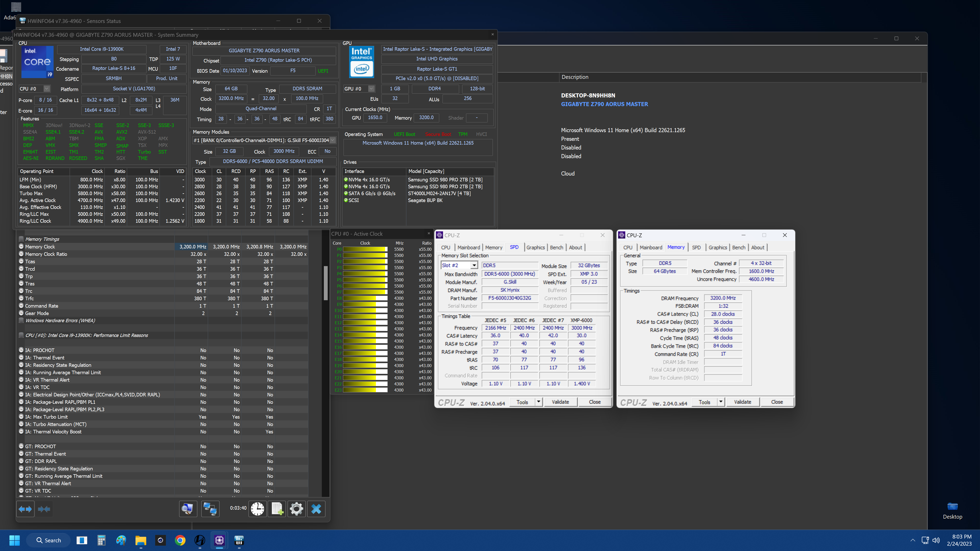Image resolution: width=980 pixels, height=551 pixels.
Task: Expand the memory module selector dropdown
Action: pyautogui.click(x=333, y=140)
